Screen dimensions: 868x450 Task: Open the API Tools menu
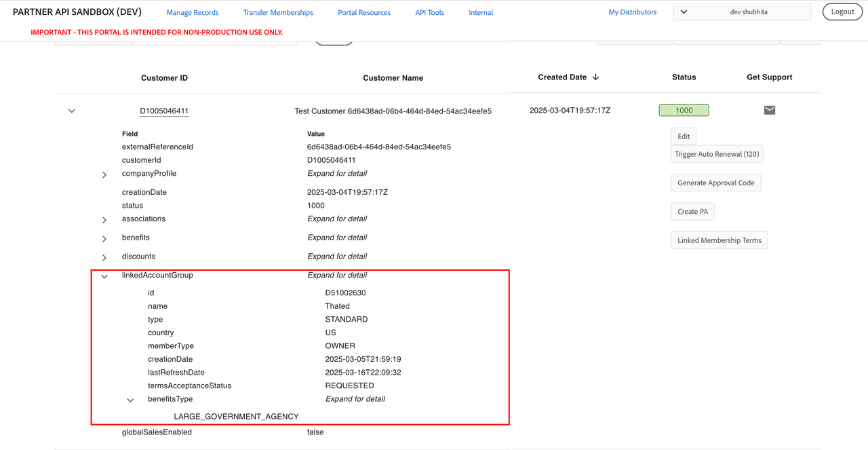(x=429, y=12)
